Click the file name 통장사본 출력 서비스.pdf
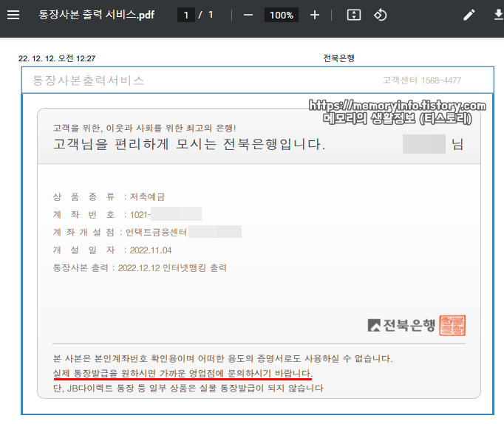Viewport: 504px width, 424px height. click(96, 15)
